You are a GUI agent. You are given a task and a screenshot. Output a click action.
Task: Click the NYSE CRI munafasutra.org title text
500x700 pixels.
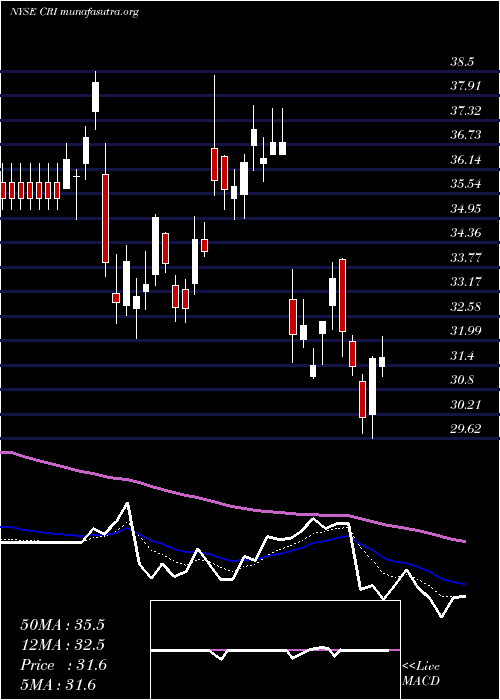coord(74,12)
